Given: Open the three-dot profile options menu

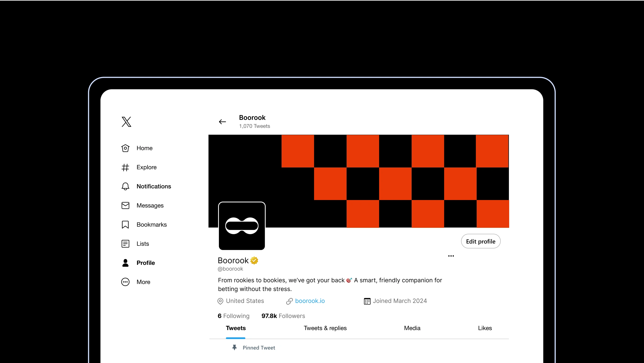Looking at the screenshot, I should point(451,256).
